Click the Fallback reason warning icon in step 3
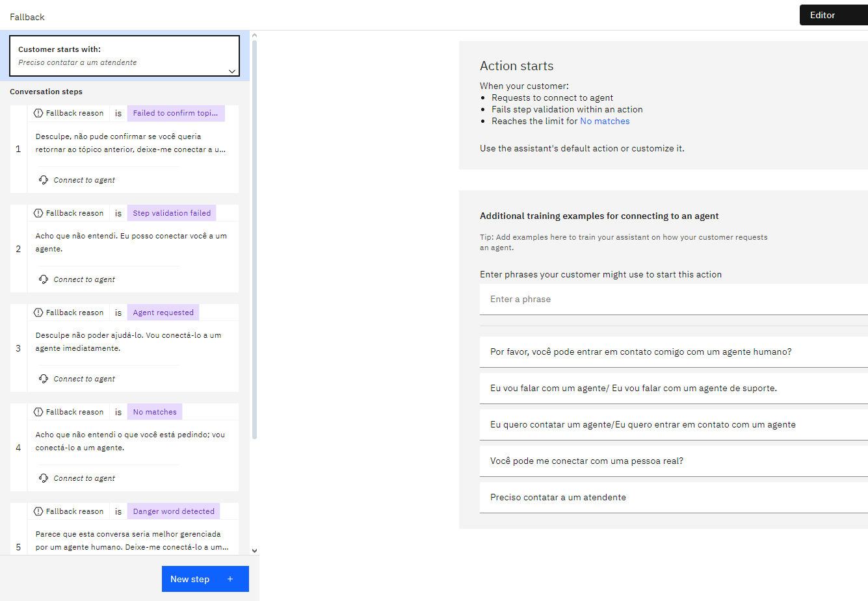This screenshot has height=601, width=868. (x=38, y=313)
